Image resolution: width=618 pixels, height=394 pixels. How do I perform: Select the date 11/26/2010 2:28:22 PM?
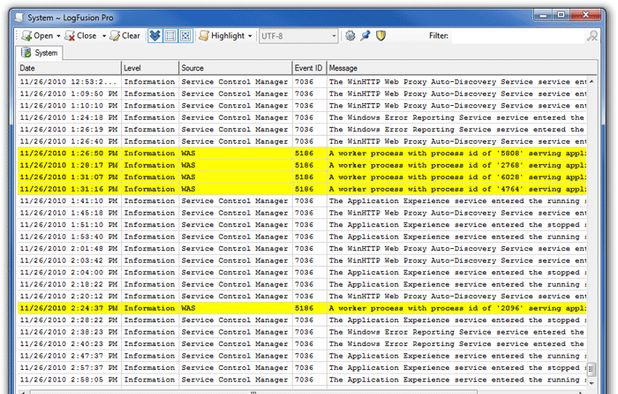click(69, 320)
